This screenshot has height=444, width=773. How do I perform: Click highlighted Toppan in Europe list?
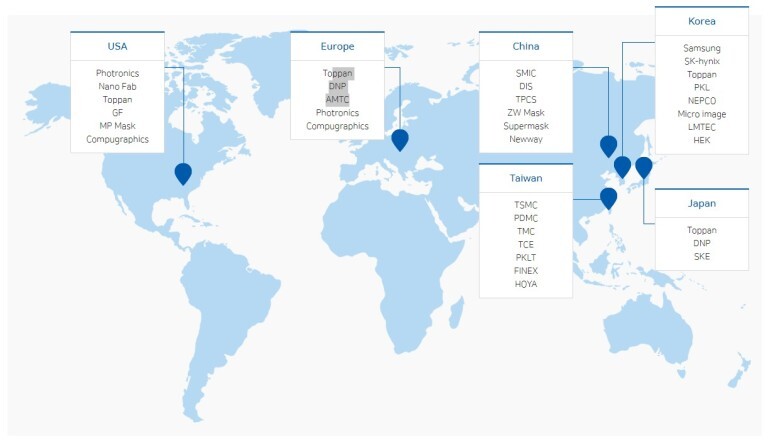(337, 73)
